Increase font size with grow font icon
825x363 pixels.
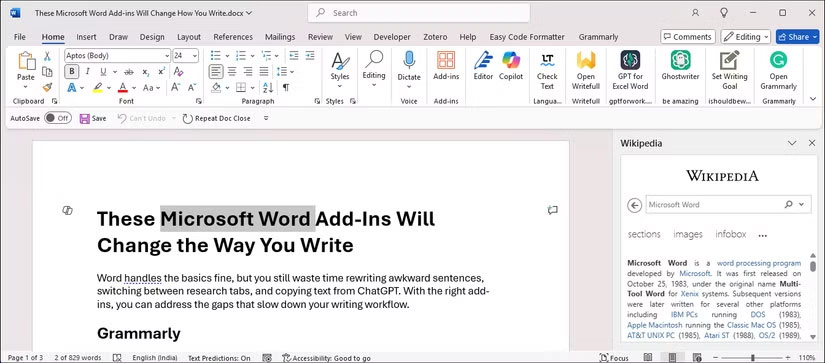tap(176, 87)
